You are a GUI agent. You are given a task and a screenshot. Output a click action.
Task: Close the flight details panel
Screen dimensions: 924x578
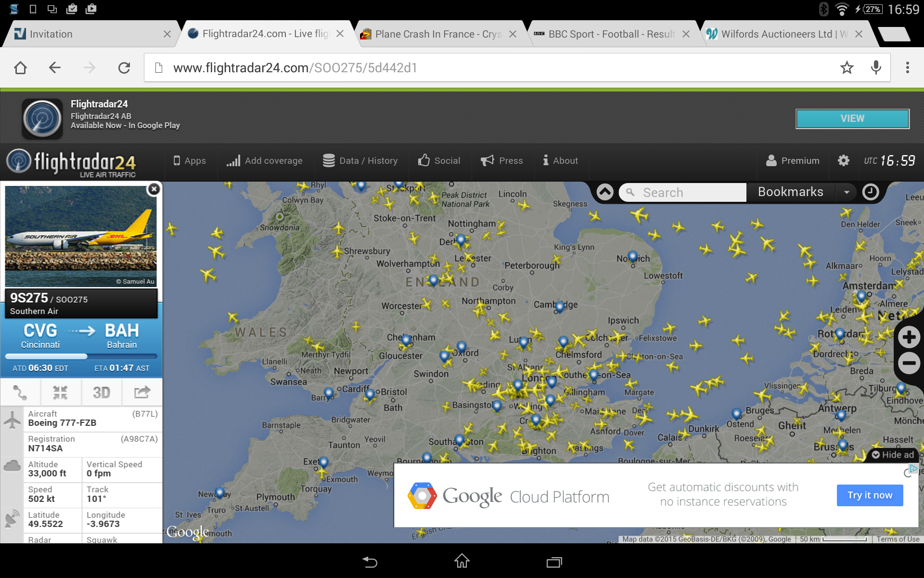tap(154, 189)
